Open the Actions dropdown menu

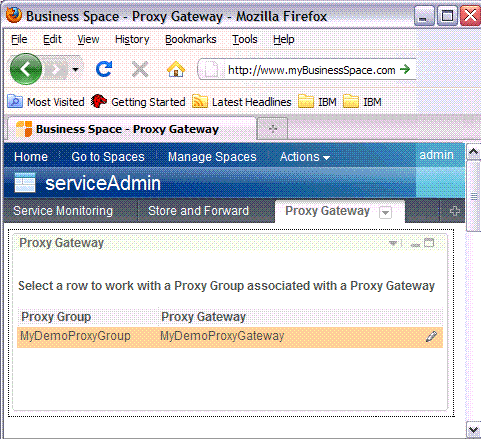[x=305, y=157]
